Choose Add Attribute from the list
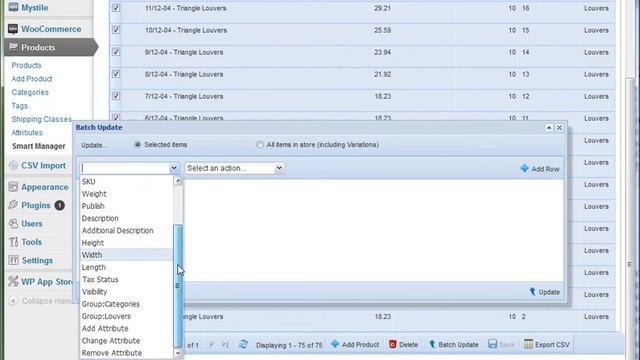This screenshot has width=640, height=360. click(x=126, y=329)
